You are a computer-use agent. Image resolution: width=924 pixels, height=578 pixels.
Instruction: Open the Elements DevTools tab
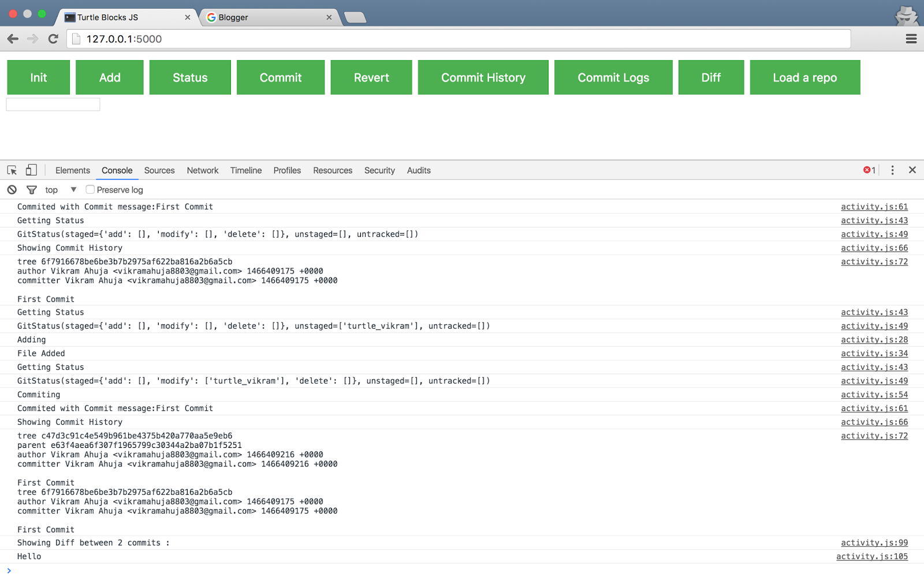(73, 171)
